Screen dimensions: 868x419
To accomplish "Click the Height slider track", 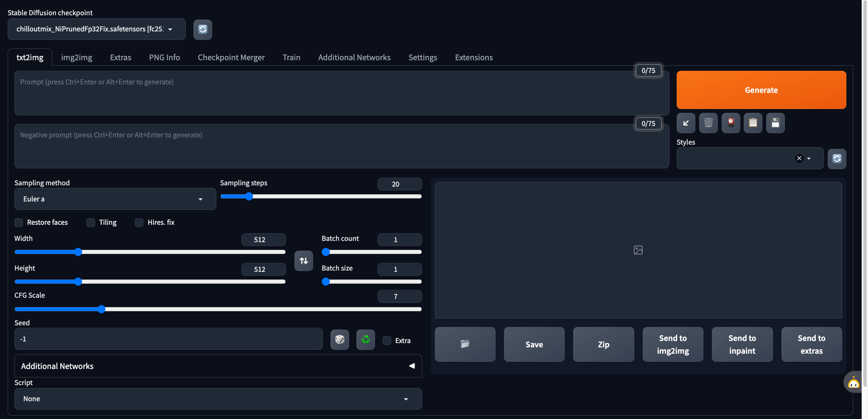I will (x=150, y=282).
